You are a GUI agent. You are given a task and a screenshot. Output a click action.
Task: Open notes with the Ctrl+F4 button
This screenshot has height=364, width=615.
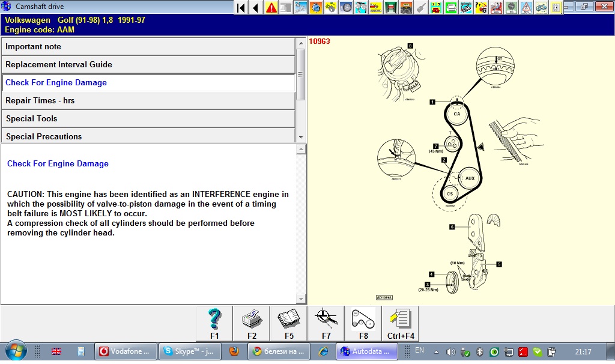pyautogui.click(x=400, y=323)
